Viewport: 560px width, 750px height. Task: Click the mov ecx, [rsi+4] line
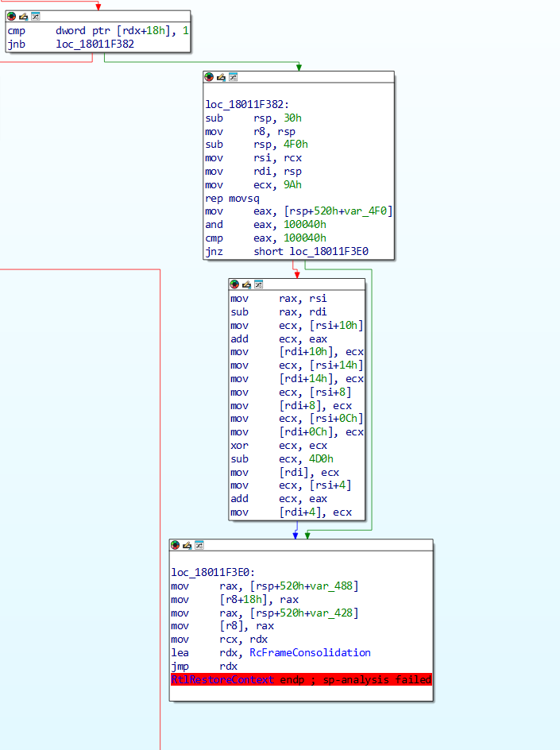pos(291,485)
